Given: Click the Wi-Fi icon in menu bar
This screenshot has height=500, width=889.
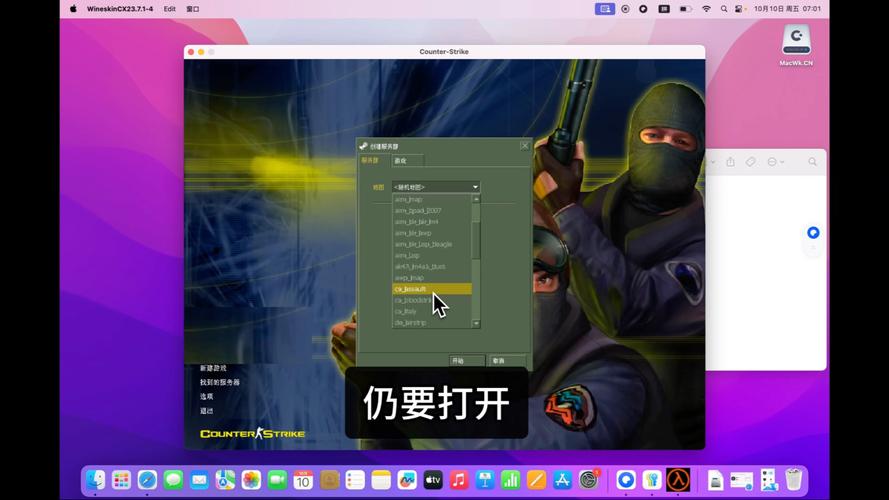Looking at the screenshot, I should pos(706,8).
